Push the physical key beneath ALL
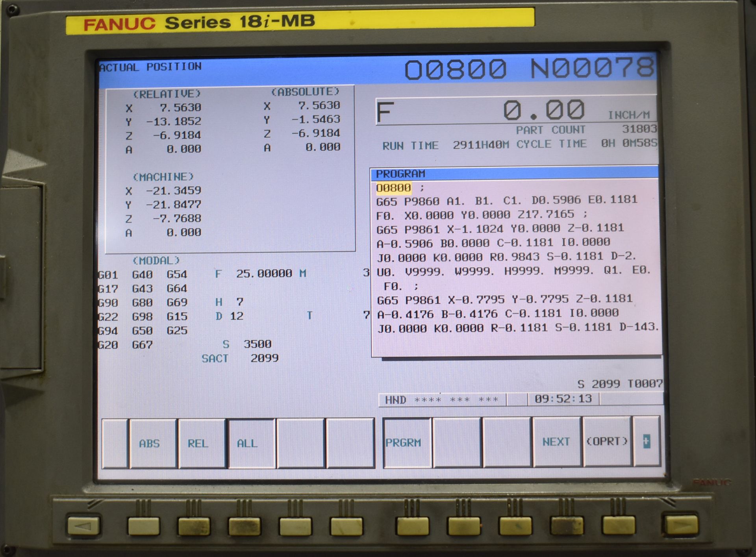Screen dimensions: 756x557 point(245,526)
